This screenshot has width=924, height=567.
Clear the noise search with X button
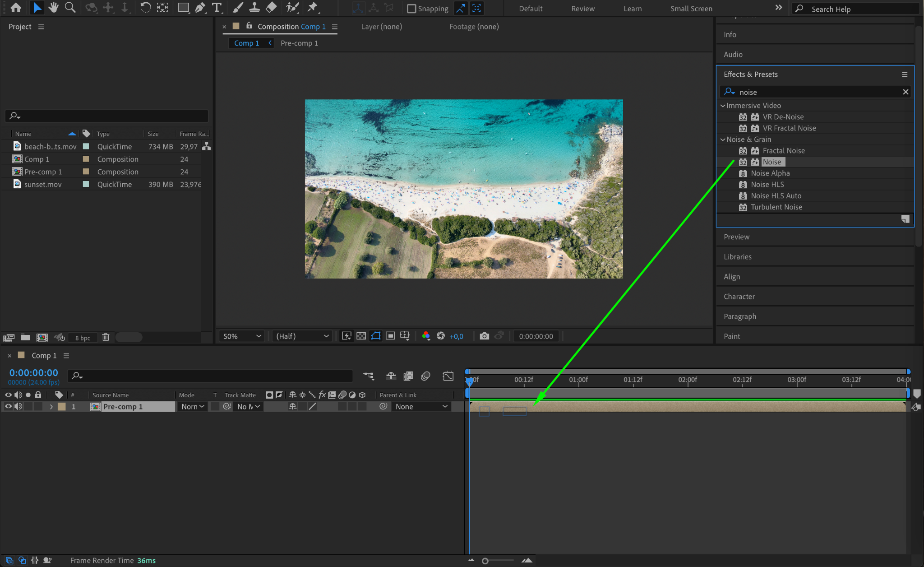pos(905,92)
